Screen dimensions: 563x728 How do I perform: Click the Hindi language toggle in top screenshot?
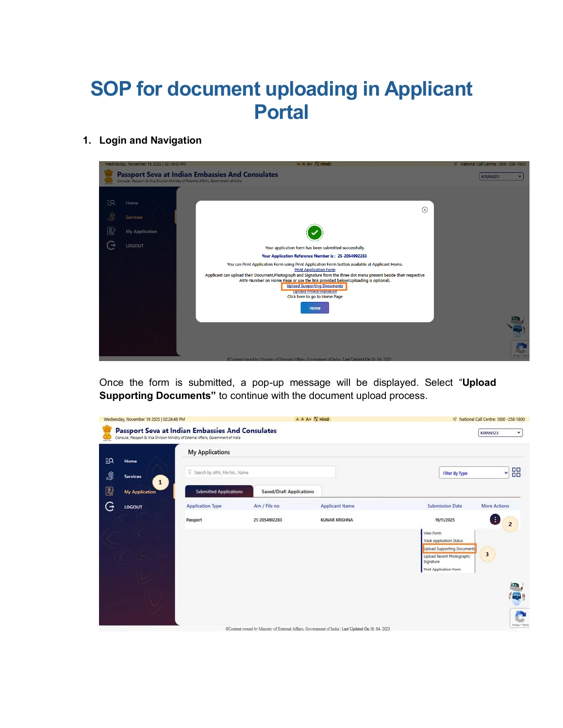pyautogui.click(x=323, y=164)
